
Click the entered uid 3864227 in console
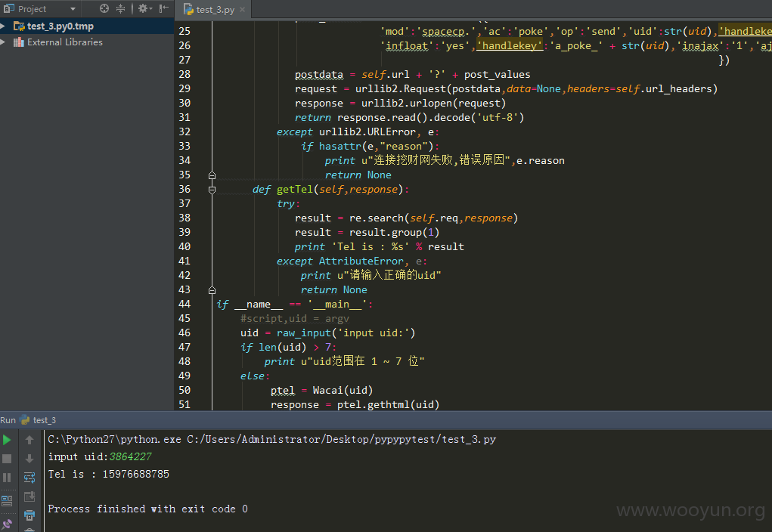click(x=131, y=456)
